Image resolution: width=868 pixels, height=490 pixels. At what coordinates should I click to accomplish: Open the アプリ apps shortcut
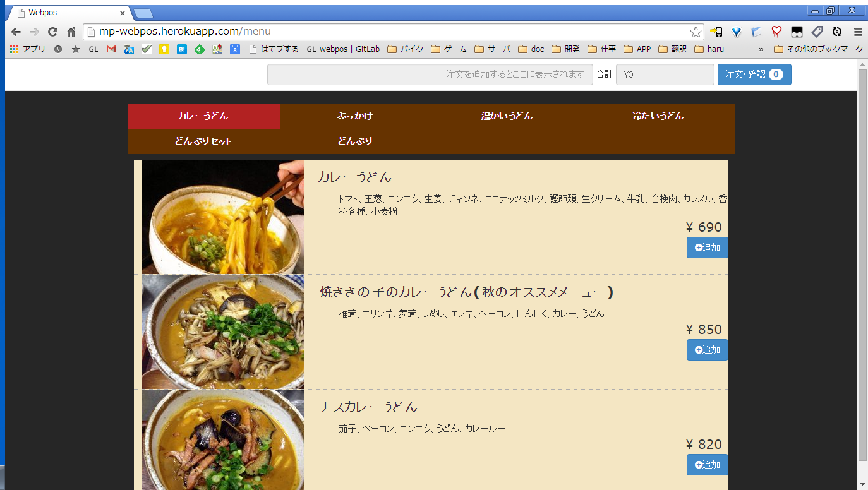(28, 49)
